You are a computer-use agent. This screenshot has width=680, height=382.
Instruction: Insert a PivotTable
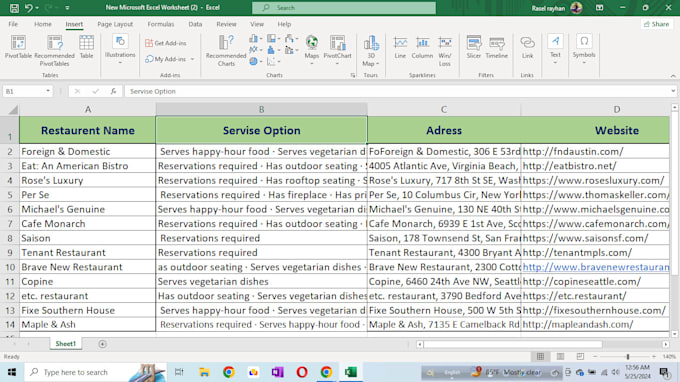click(18, 47)
